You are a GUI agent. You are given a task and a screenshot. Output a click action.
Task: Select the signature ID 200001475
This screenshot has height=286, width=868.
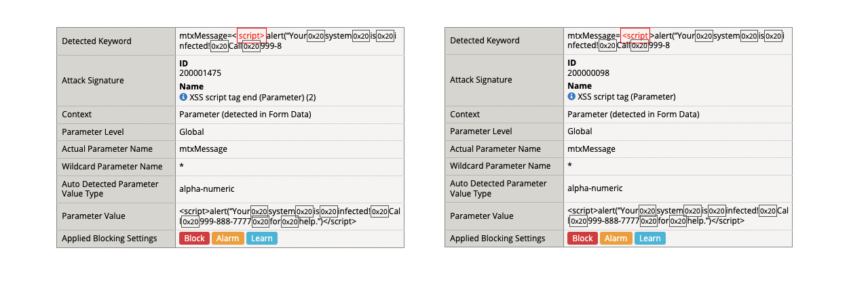[x=200, y=73]
